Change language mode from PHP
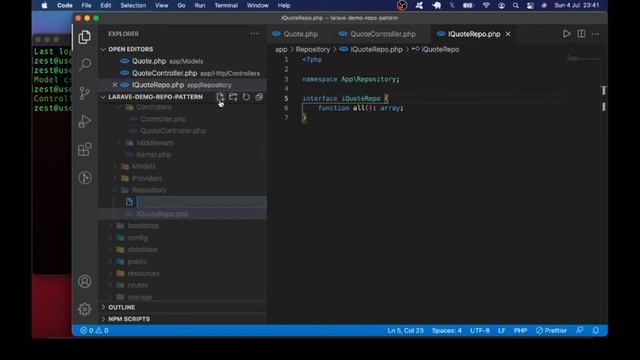Image resolution: width=640 pixels, height=360 pixels. (x=520, y=330)
